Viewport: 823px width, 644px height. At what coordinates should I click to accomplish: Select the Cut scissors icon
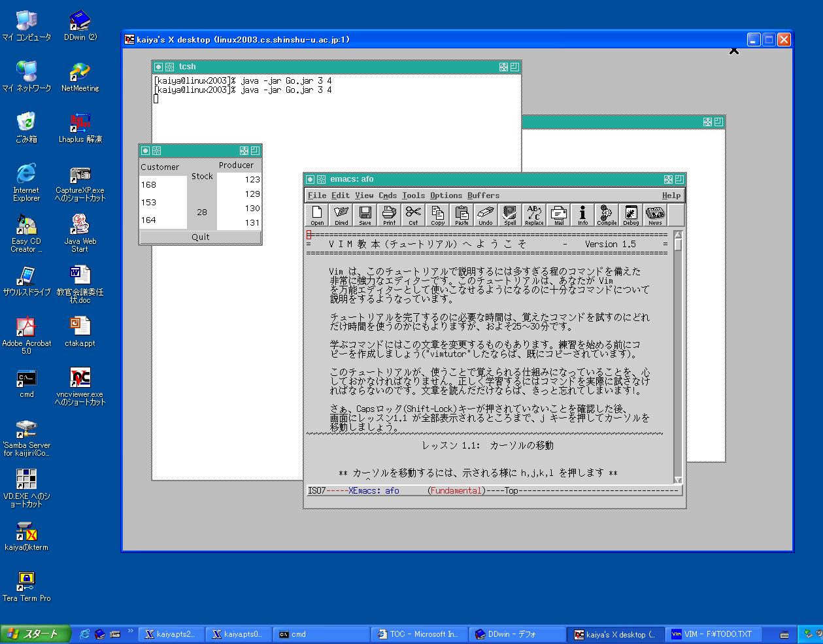point(413,215)
